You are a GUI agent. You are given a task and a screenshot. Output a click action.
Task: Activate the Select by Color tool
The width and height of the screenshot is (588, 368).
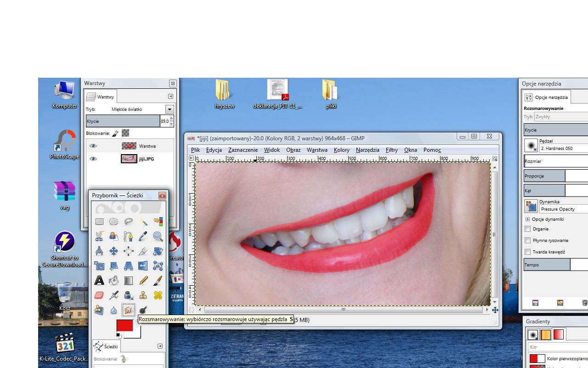coord(158,222)
